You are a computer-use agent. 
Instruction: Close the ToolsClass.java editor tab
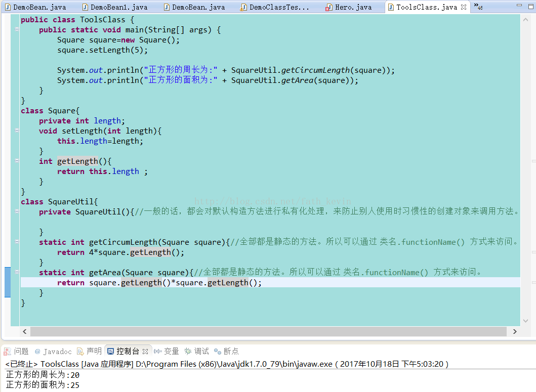pos(464,7)
